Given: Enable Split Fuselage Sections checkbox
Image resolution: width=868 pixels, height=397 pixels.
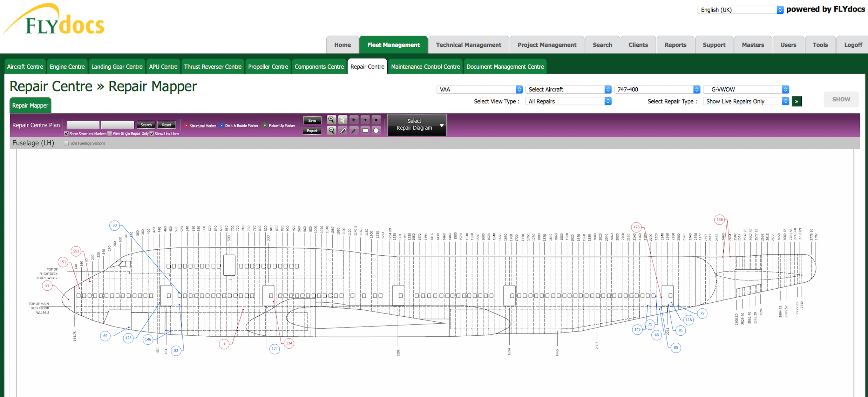Looking at the screenshot, I should click(x=66, y=143).
